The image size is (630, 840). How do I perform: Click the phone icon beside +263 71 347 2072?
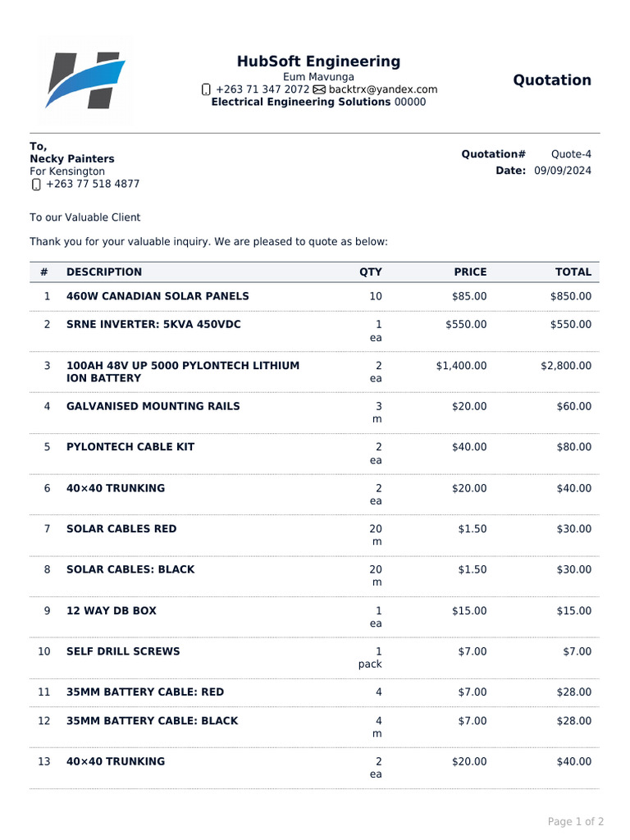click(206, 89)
